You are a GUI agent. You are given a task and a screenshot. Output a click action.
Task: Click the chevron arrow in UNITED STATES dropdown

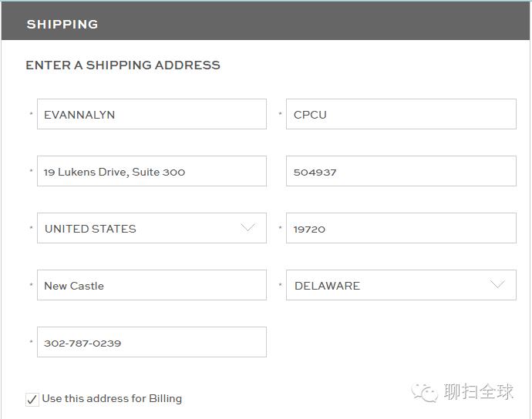tap(247, 228)
